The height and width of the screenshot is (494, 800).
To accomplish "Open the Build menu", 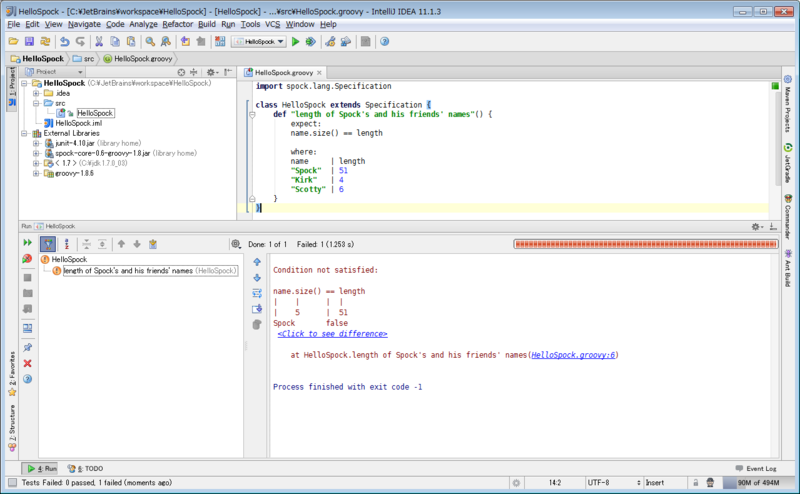I will click(x=207, y=24).
